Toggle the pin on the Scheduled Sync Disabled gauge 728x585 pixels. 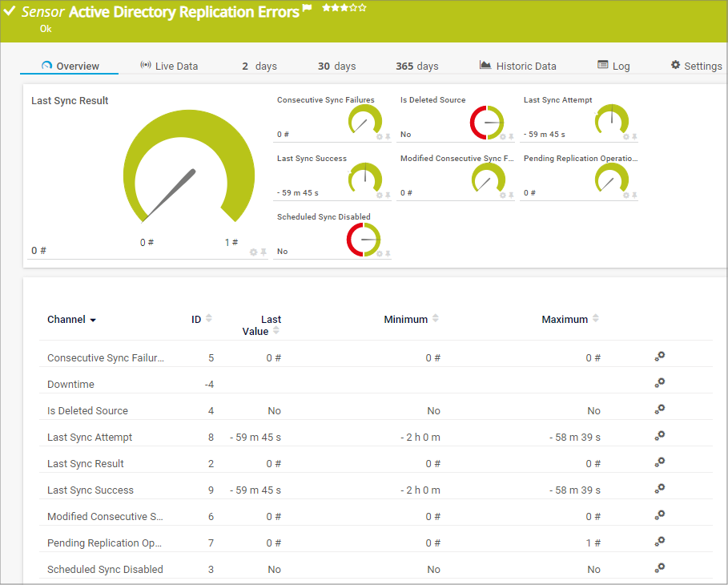(388, 253)
